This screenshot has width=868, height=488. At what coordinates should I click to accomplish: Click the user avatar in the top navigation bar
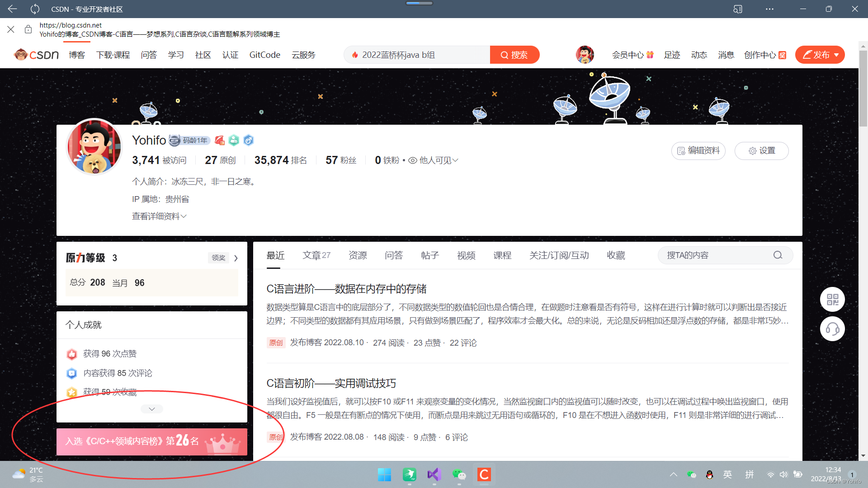pyautogui.click(x=585, y=54)
